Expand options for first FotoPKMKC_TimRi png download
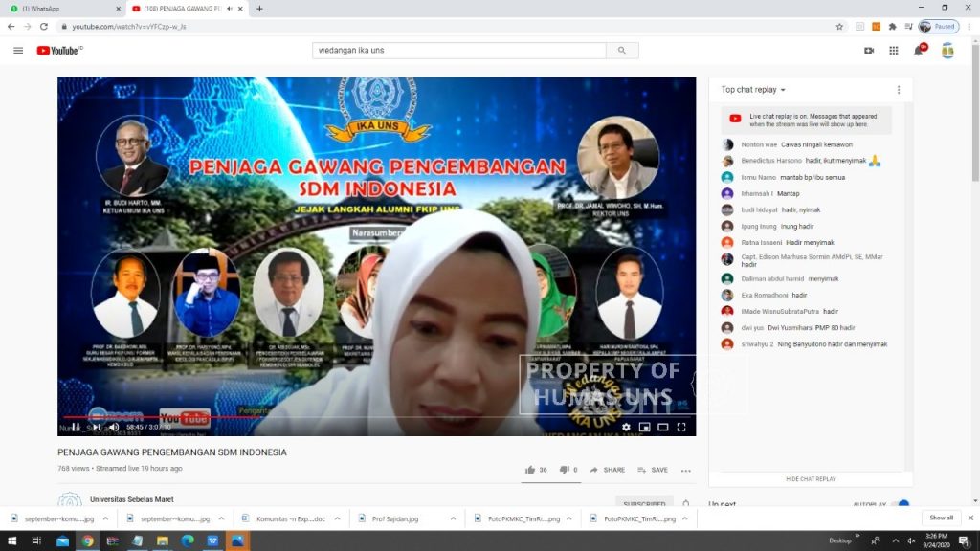 569,518
